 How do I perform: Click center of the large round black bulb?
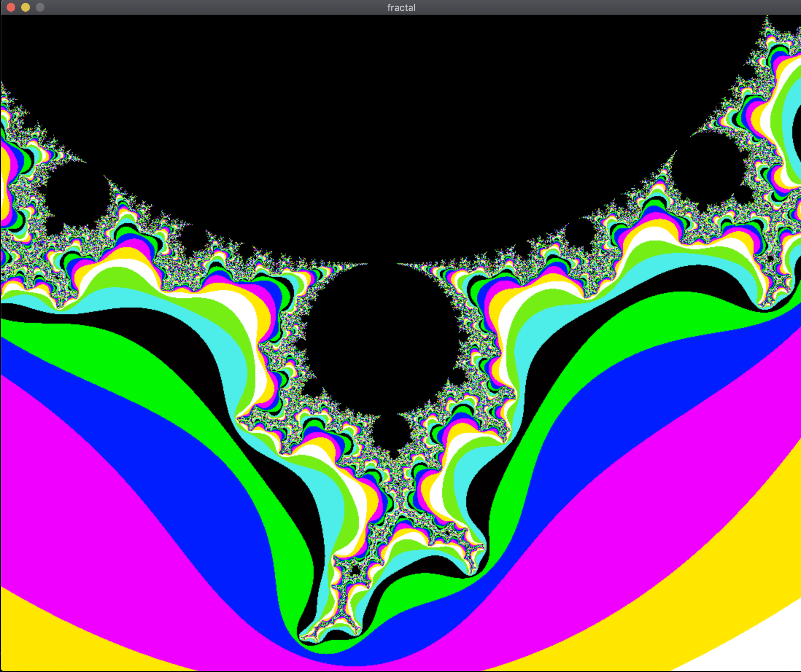click(x=382, y=339)
